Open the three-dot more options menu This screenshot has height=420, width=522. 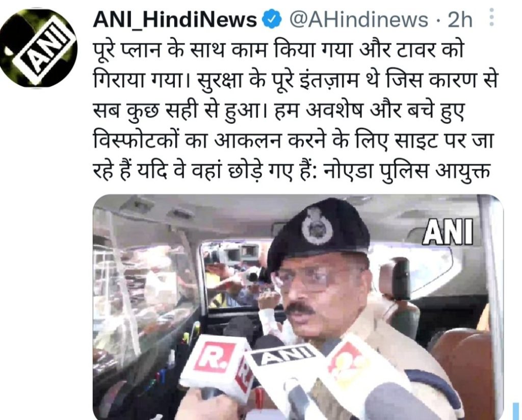(x=491, y=17)
